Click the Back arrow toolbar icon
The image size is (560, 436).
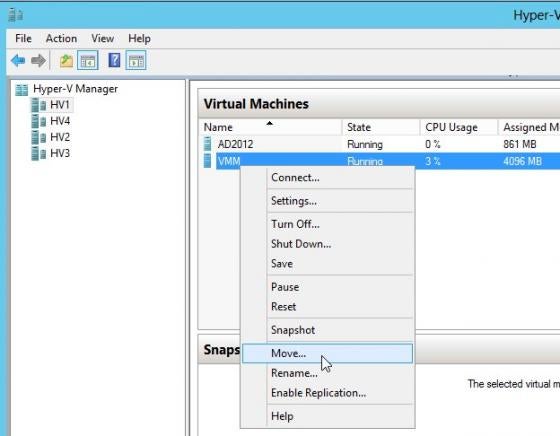click(18, 61)
